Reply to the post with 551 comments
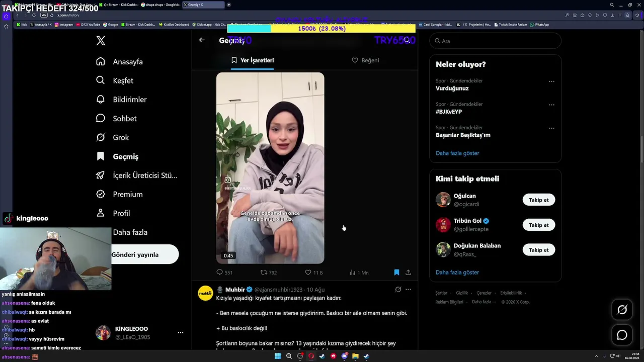The width and height of the screenshot is (644, 362). pyautogui.click(x=224, y=273)
